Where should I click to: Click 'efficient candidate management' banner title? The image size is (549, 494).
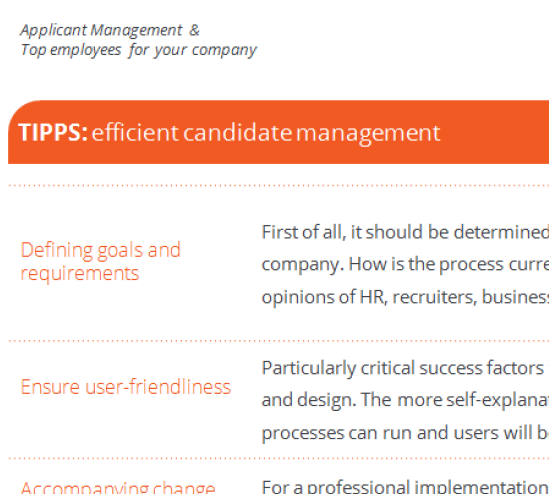click(x=266, y=133)
